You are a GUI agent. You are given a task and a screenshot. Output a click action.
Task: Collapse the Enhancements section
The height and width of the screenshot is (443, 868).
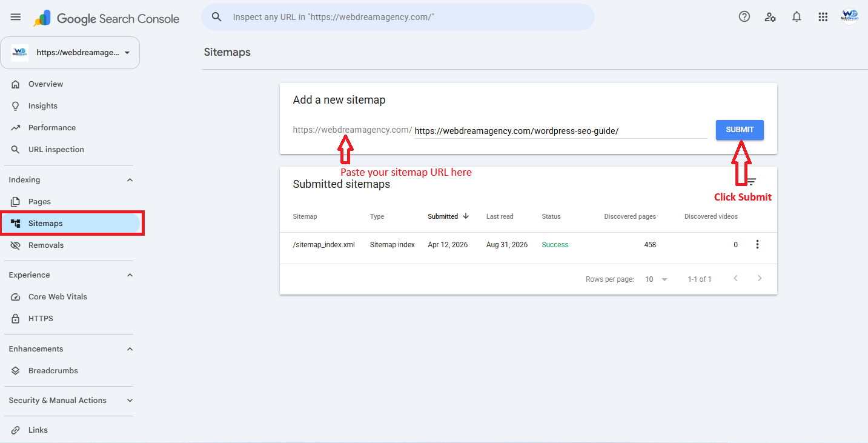[x=130, y=349]
